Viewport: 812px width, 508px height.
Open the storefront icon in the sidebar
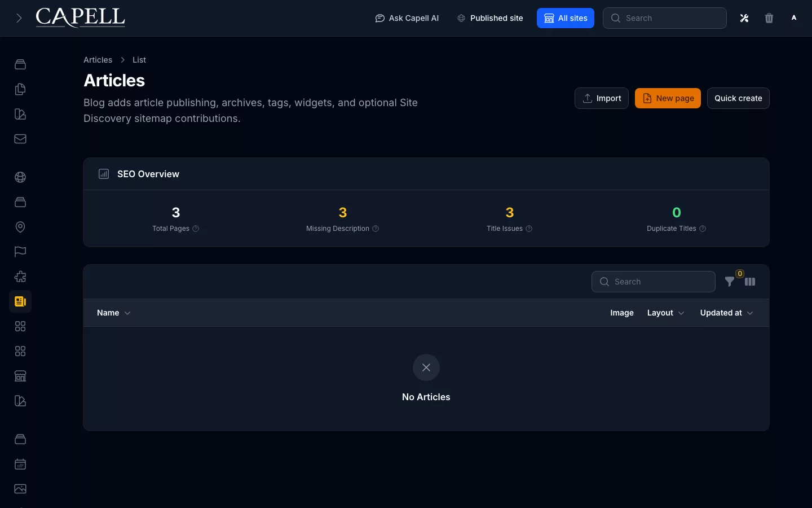[x=20, y=376]
